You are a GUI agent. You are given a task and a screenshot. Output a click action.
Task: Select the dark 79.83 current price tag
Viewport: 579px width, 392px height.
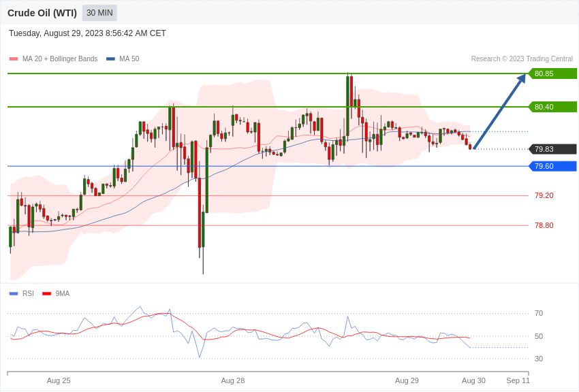click(553, 149)
